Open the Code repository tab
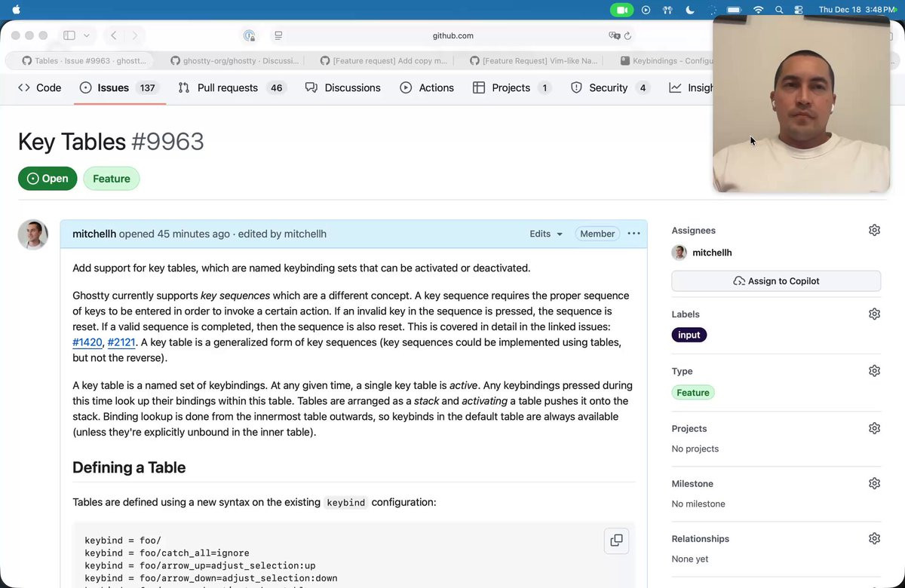The width and height of the screenshot is (905, 588). pyautogui.click(x=39, y=87)
